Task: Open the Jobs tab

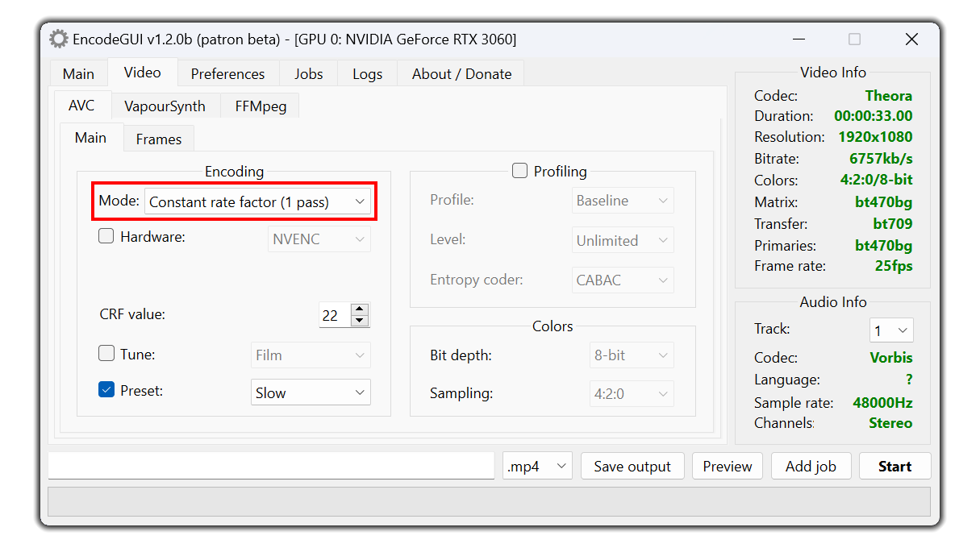Action: [x=308, y=73]
